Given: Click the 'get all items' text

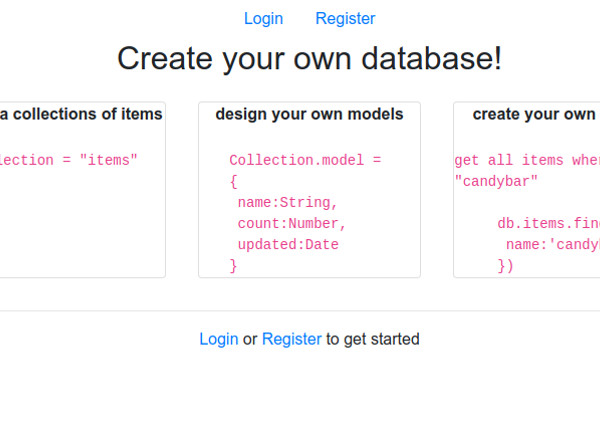Looking at the screenshot, I should pyautogui.click(x=509, y=160).
